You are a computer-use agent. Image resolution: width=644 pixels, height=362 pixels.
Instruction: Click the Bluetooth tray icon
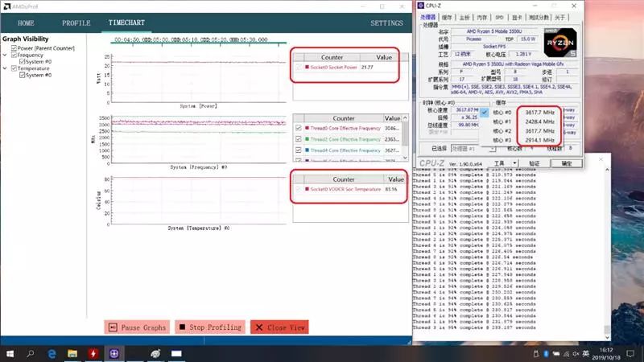pos(547,354)
